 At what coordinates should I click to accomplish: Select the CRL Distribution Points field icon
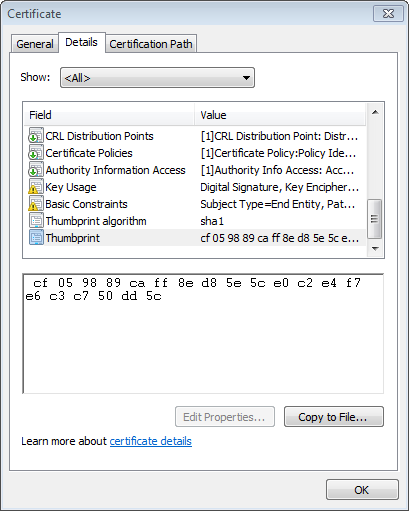[36, 136]
